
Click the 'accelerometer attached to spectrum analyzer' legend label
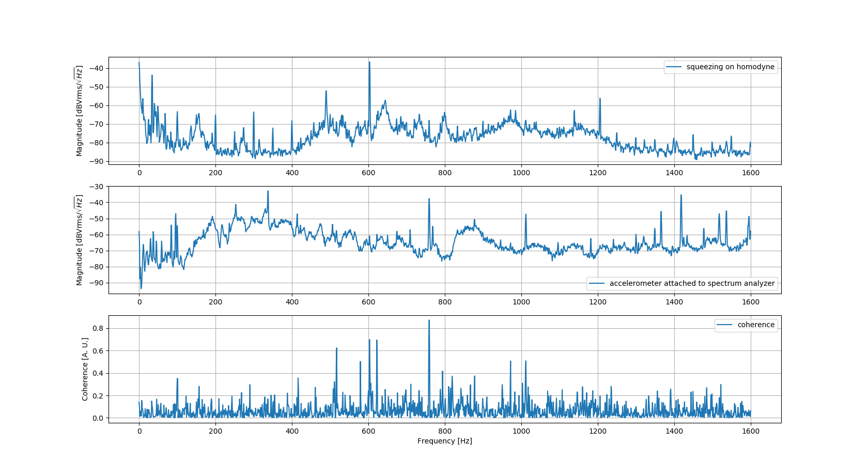coord(692,283)
